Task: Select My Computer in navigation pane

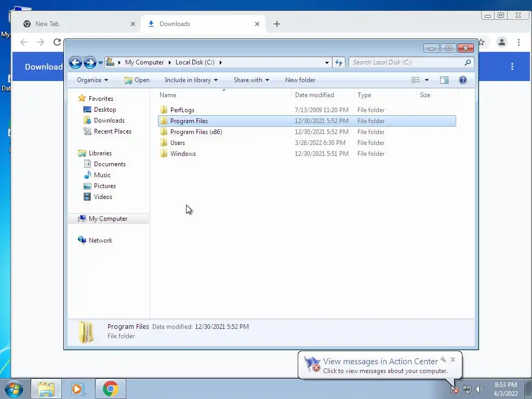Action: 109,219
